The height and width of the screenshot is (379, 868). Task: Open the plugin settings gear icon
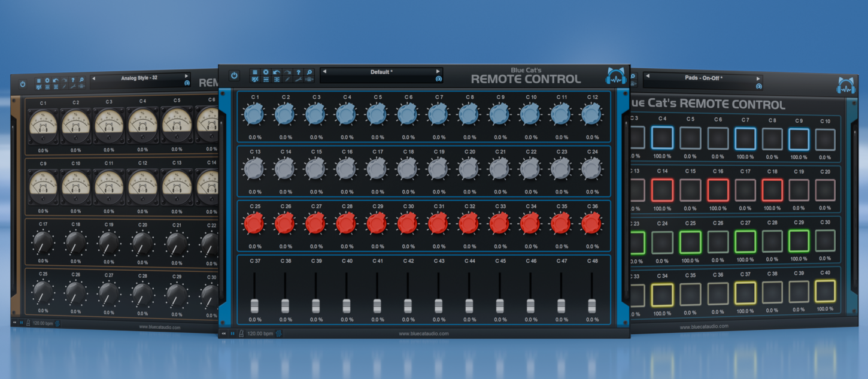click(x=266, y=72)
